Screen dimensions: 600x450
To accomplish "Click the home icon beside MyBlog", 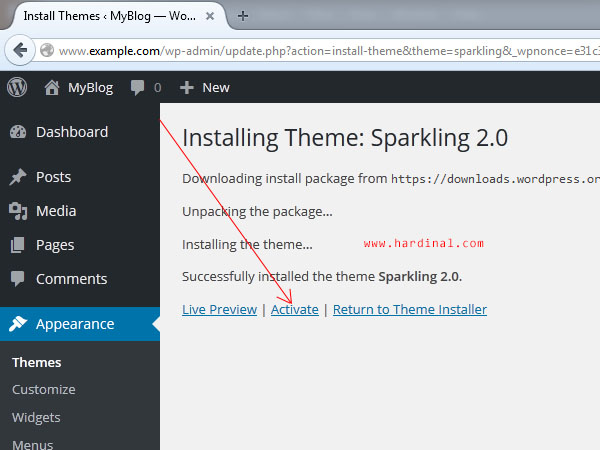I will tap(52, 87).
